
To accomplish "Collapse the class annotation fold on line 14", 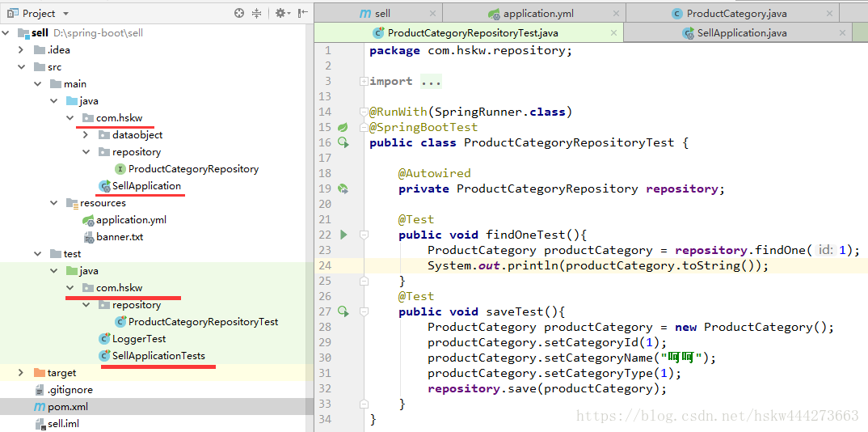I will click(x=364, y=112).
